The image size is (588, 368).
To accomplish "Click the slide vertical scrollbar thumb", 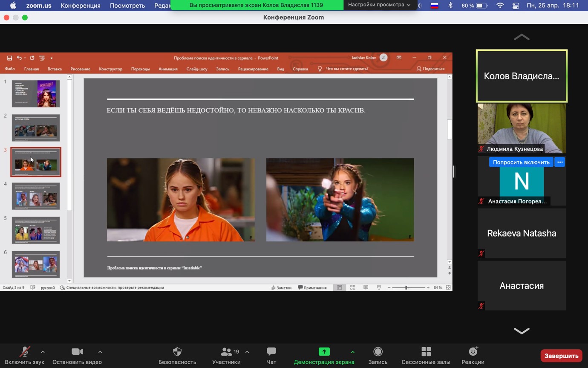I will coord(449,129).
